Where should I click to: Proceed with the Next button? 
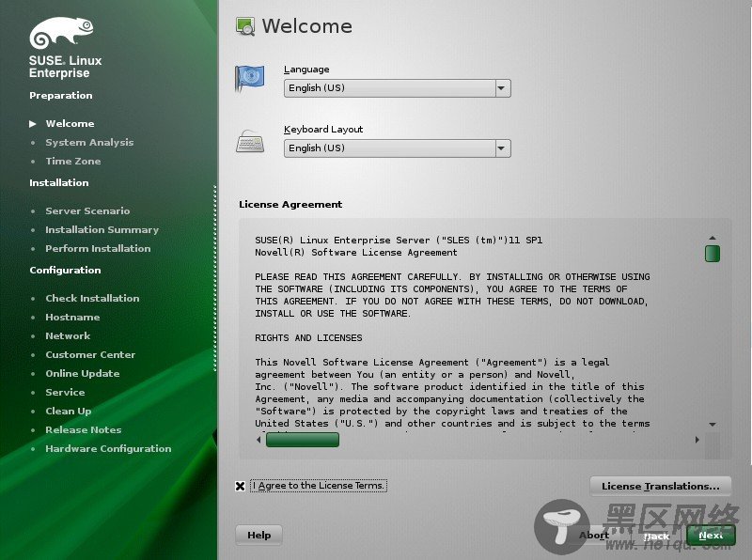711,536
